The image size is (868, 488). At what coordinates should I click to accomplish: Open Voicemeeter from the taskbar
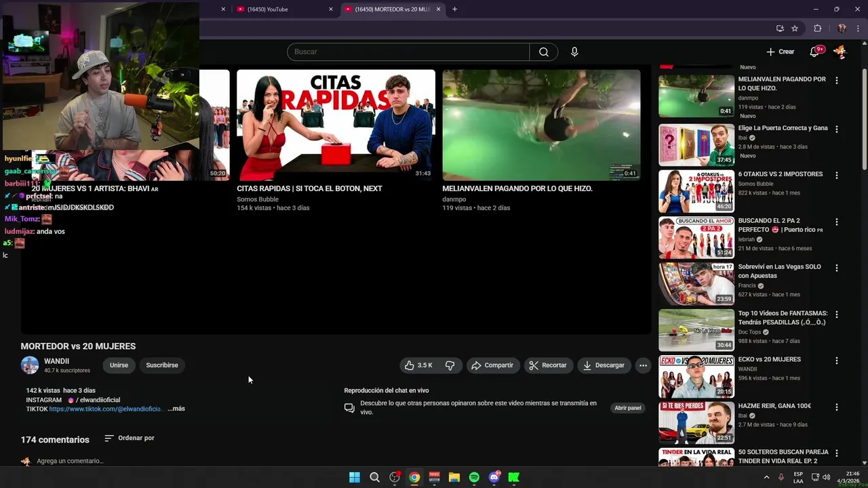(x=434, y=477)
